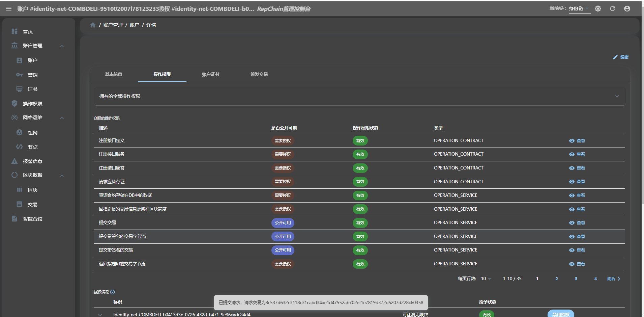Open the hamburger menu icon

tap(8, 9)
